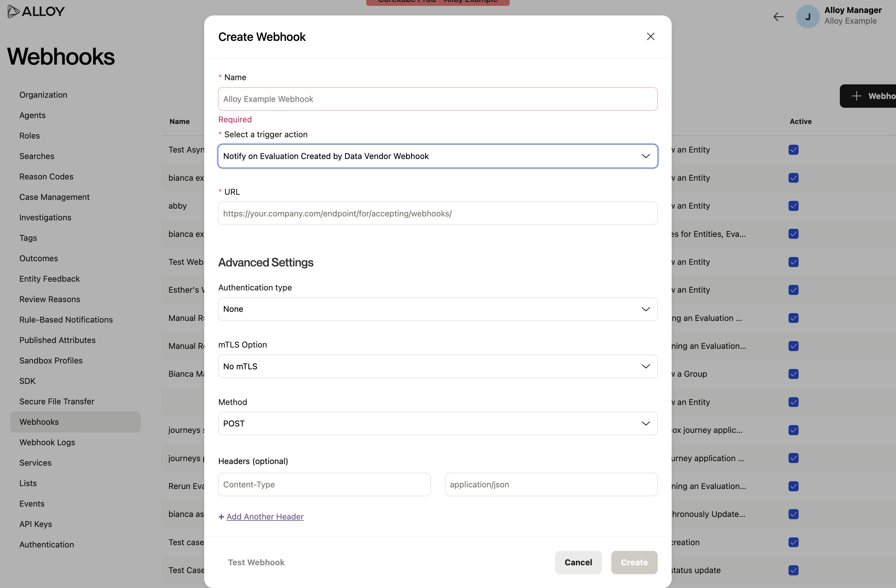Click the Alloy logo icon
The height and width of the screenshot is (588, 896).
tap(14, 11)
